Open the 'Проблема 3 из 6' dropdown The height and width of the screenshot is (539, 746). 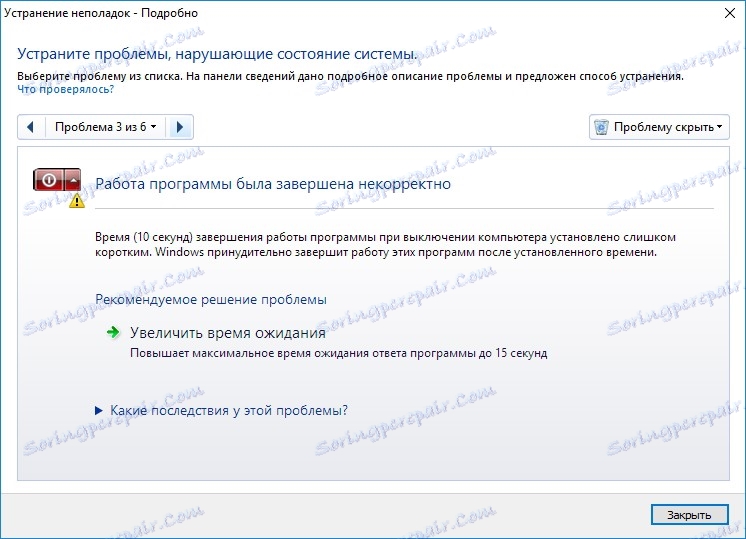pos(106,127)
